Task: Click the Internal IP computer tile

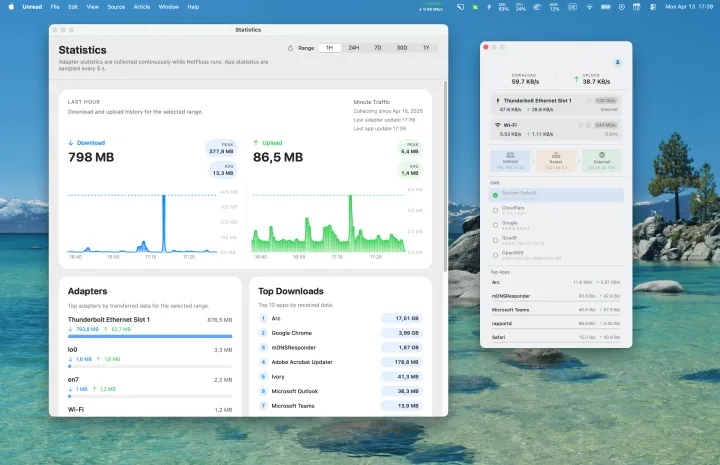Action: [510, 161]
